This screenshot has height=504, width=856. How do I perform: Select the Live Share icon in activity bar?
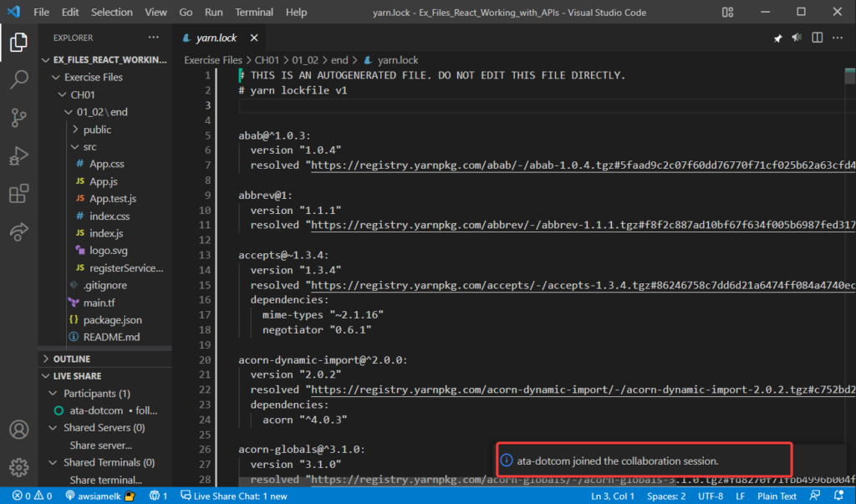click(18, 232)
